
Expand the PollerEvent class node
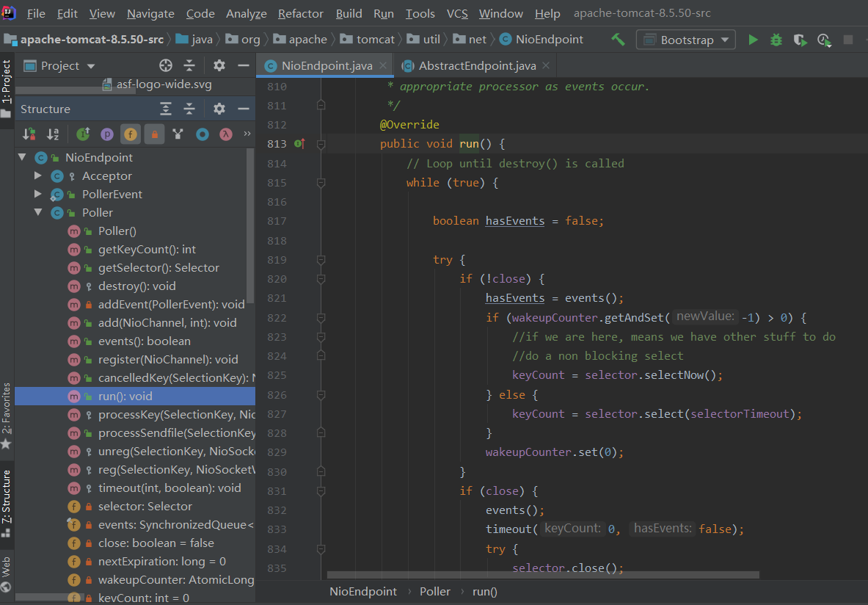(37, 194)
